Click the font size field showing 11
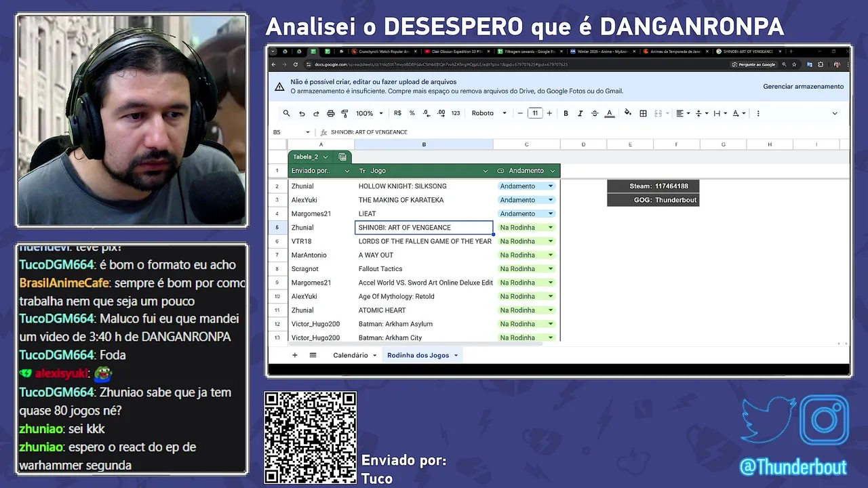The height and width of the screenshot is (488, 868). point(535,113)
